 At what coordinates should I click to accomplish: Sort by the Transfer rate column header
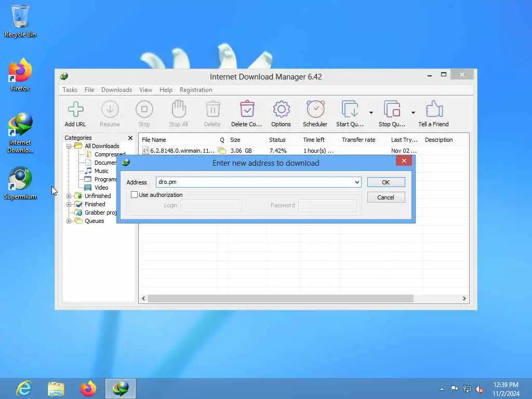click(358, 140)
